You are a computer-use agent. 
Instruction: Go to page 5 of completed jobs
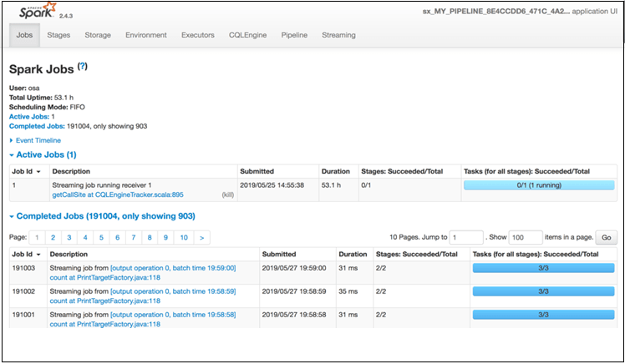click(x=101, y=238)
